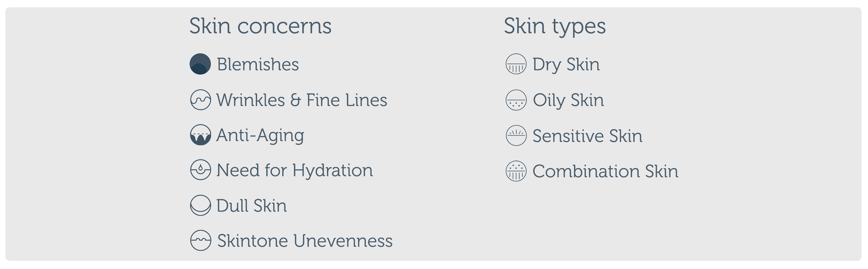Screen dimensions: 868x269
Task: Select the Dry Skin text label
Action: (x=566, y=65)
